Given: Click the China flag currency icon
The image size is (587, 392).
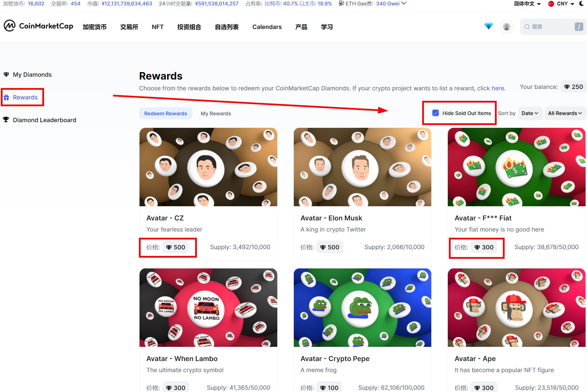Looking at the screenshot, I should tap(551, 4).
